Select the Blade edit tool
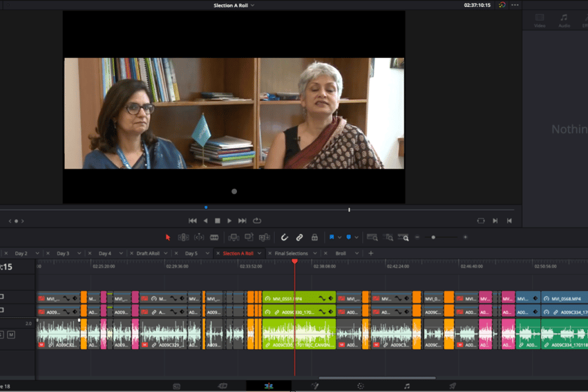Image resolution: width=588 pixels, height=392 pixels. (214, 237)
